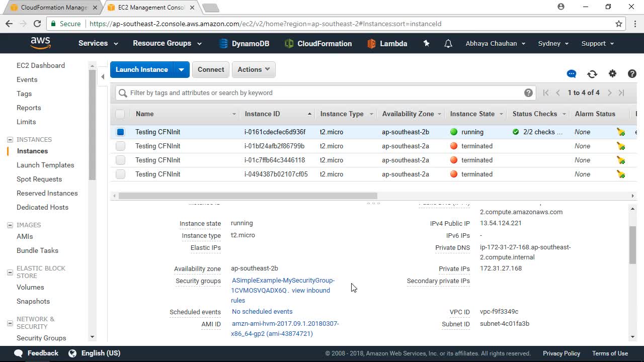Viewport: 644px width, 362px height.
Task: Open EC2 Dashboard in sidebar
Action: click(41, 65)
